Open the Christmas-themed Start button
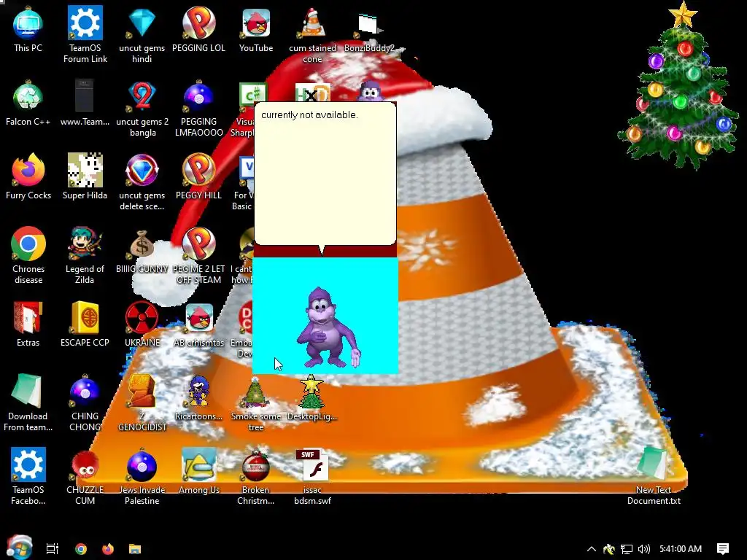This screenshot has width=747, height=560. 19,548
